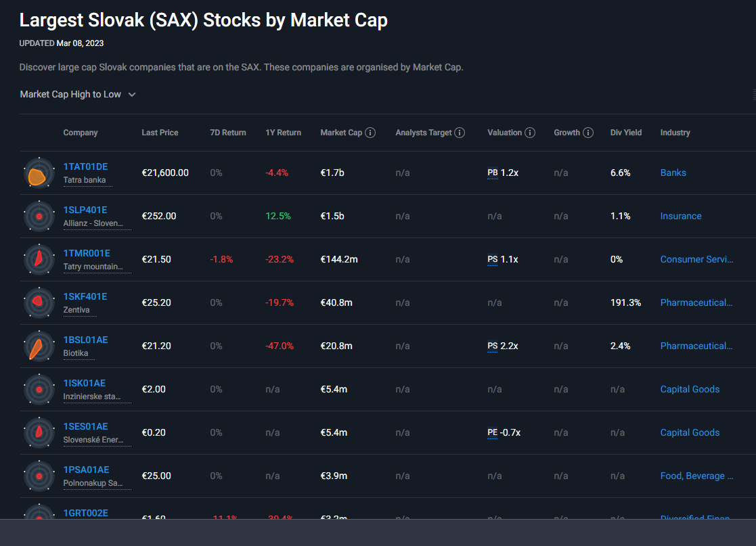The height and width of the screenshot is (546, 756).
Task: Click the Food, Beverage industry link
Action: click(x=696, y=476)
